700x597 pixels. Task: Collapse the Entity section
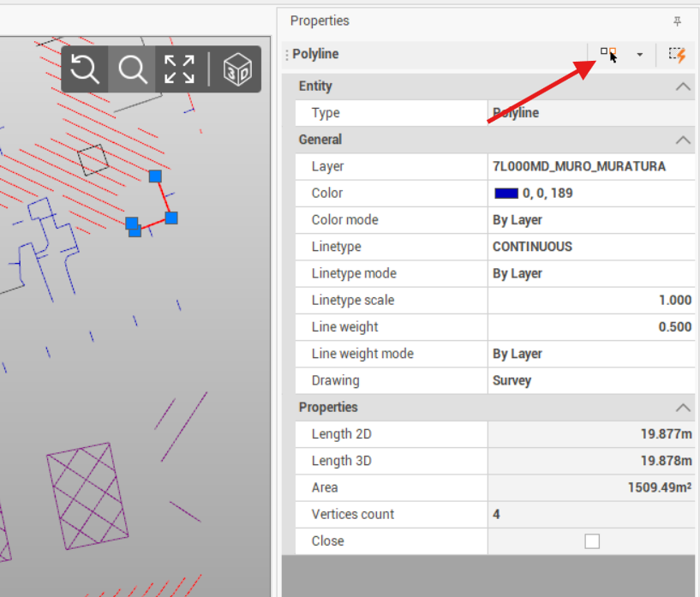(682, 87)
